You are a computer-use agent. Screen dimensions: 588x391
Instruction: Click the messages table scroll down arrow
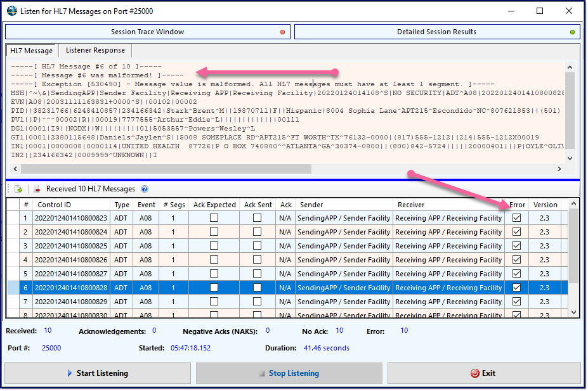point(573,312)
